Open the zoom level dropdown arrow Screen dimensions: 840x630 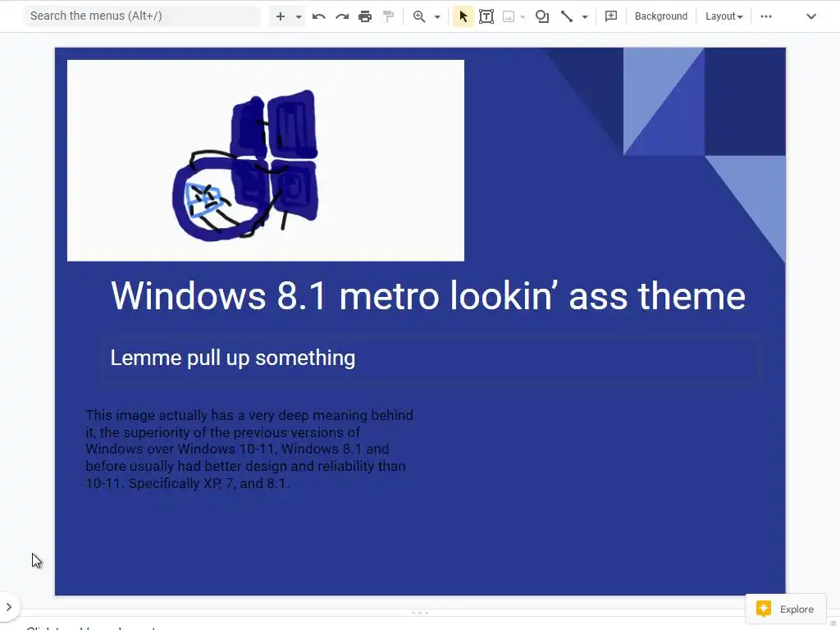point(437,16)
